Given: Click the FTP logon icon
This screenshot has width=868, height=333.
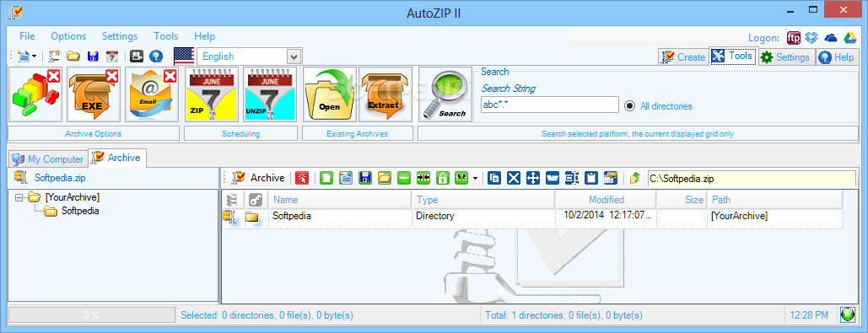Looking at the screenshot, I should click(x=794, y=38).
